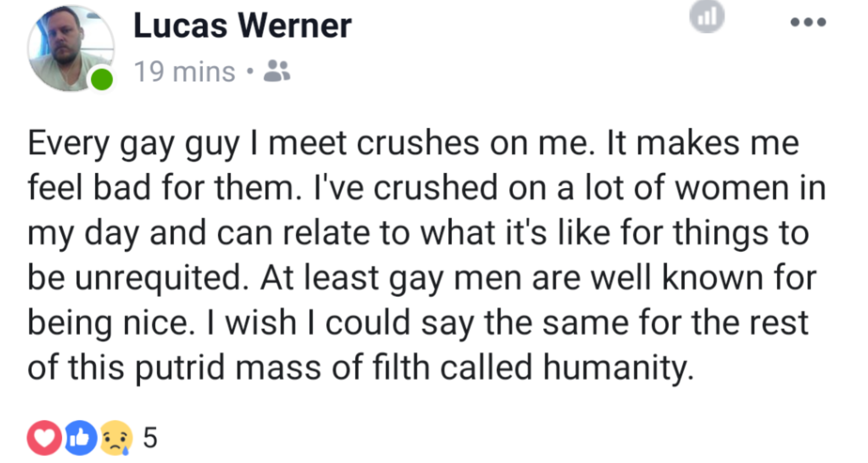The image size is (868, 463).
Task: Click the post line starting 'Every gay guy'
Action: (413, 144)
